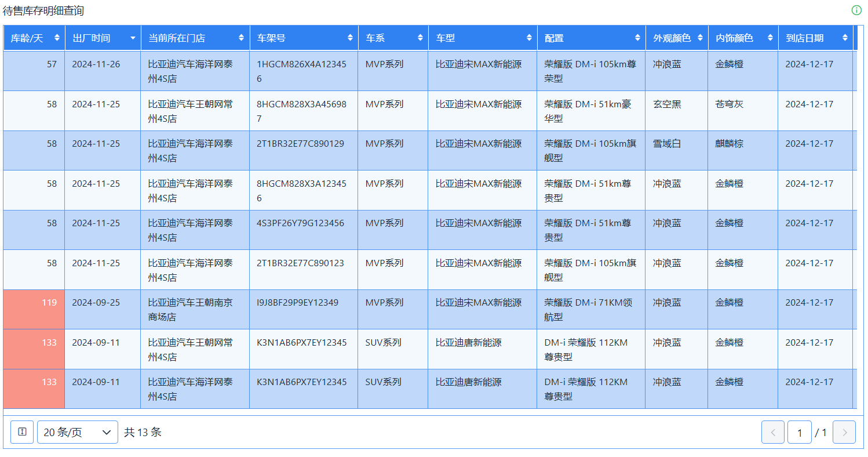Click config 荣耀版 DM-i 105km尊荣型
868x457 pixels.
590,71
